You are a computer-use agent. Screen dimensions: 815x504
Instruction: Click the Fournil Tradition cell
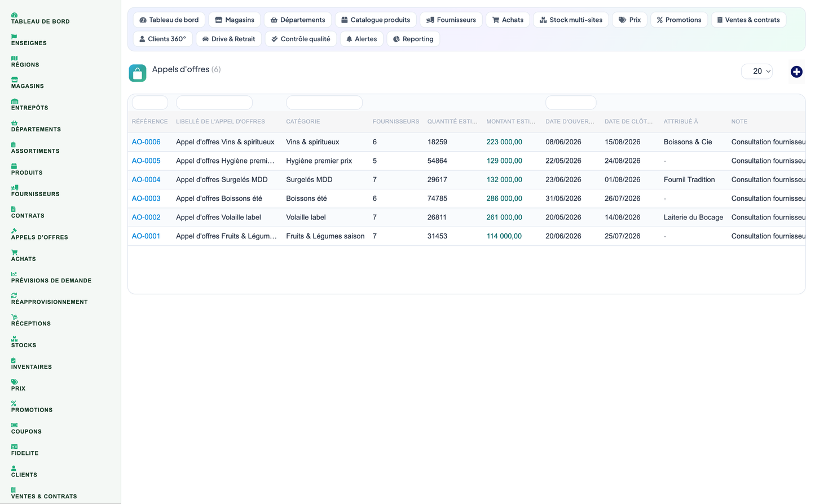[x=689, y=180]
